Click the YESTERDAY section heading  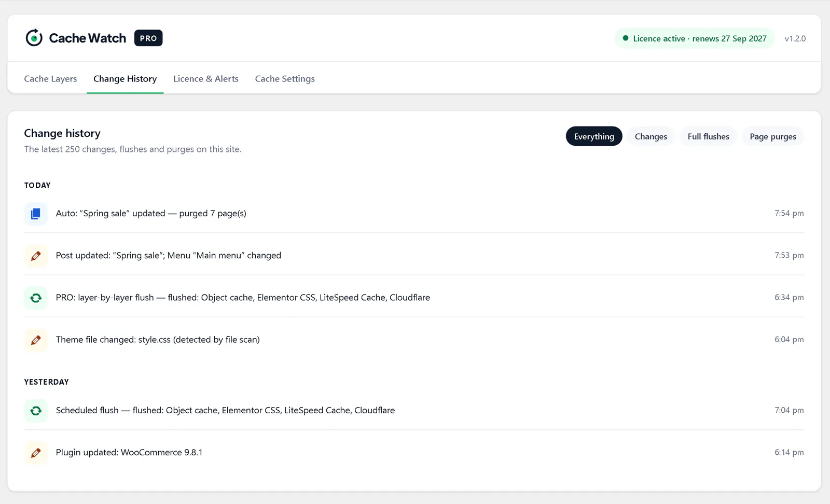pyautogui.click(x=46, y=382)
